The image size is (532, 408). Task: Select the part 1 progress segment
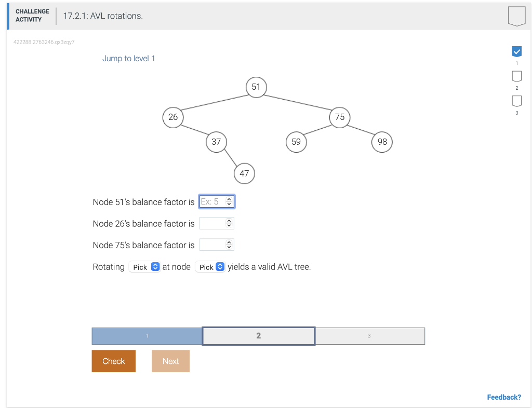pos(147,335)
